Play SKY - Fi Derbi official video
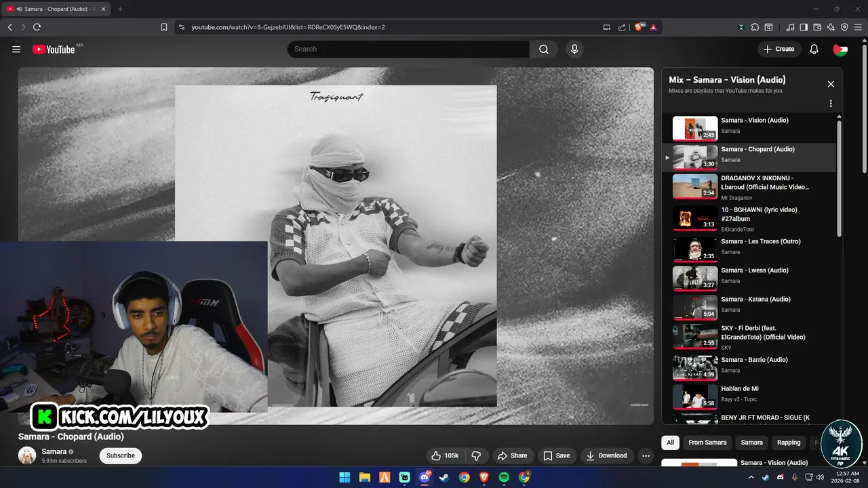 pyautogui.click(x=749, y=337)
